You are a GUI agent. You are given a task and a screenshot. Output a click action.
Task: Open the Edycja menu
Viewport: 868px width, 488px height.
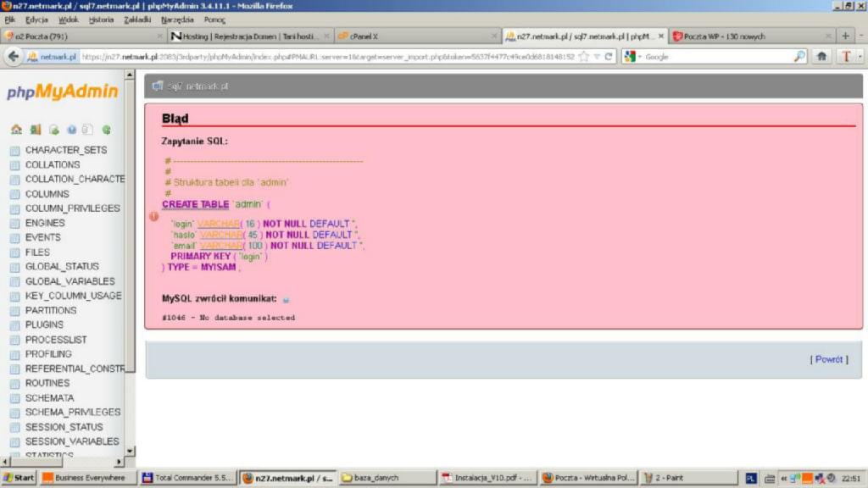36,20
